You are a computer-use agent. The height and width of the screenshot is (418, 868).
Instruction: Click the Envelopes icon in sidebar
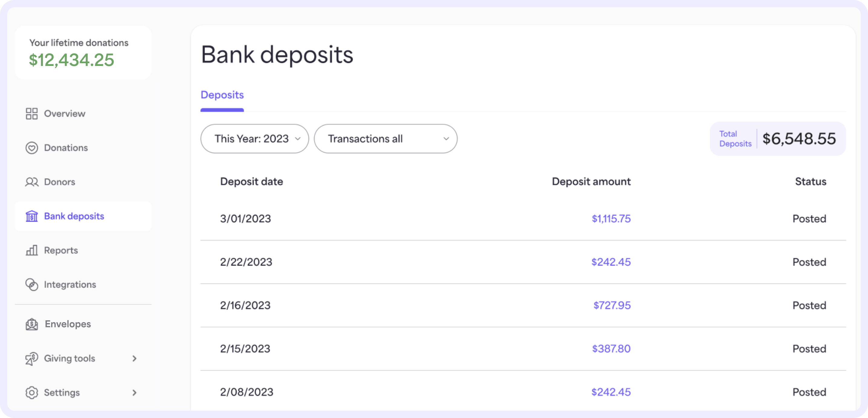(31, 324)
